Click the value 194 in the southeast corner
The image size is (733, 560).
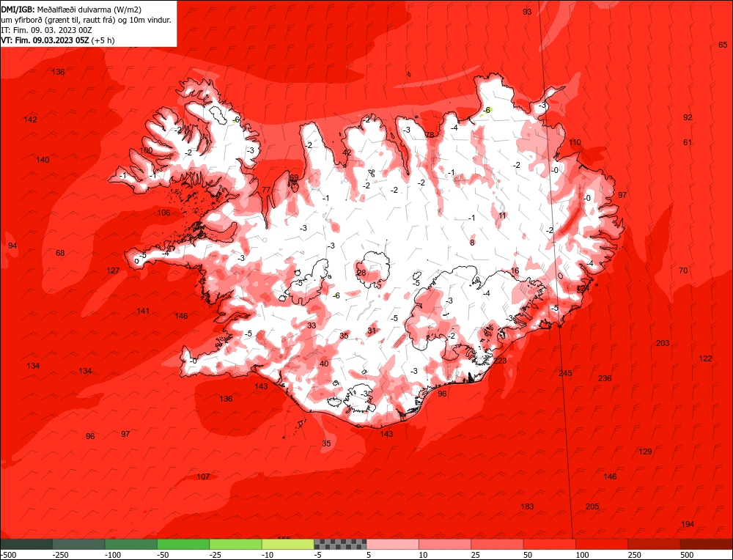688,525
